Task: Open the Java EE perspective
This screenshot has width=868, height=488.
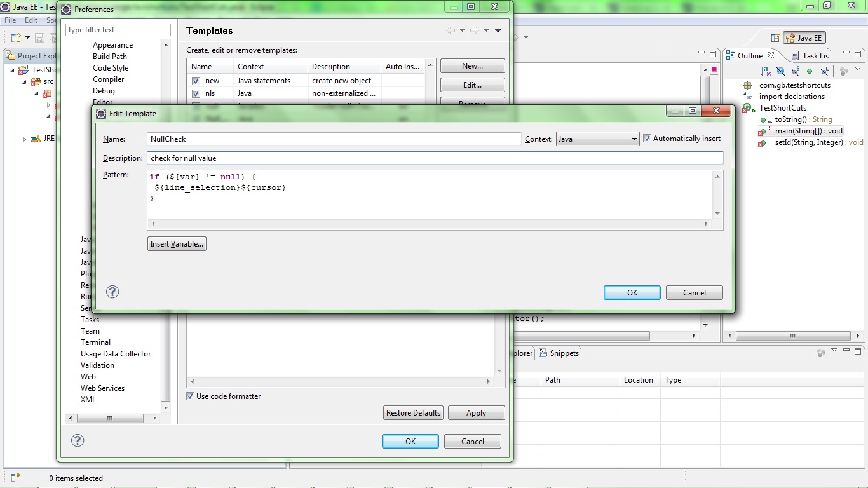Action: 803,37
